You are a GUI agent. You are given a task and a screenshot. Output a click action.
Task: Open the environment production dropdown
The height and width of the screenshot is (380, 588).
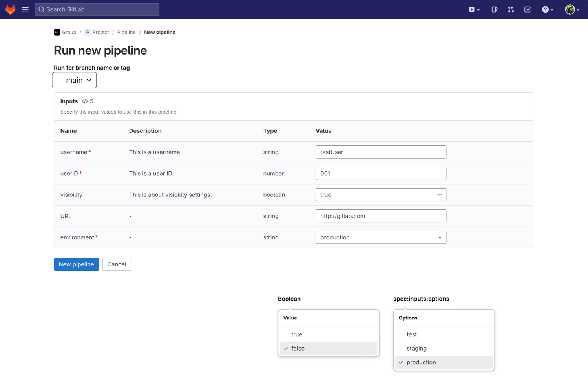point(380,237)
